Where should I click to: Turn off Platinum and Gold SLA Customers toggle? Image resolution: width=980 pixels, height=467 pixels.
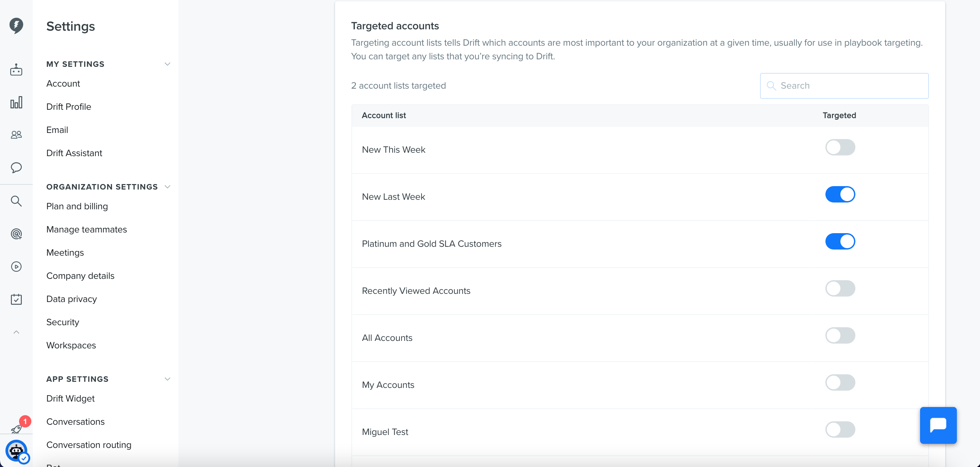(x=840, y=241)
